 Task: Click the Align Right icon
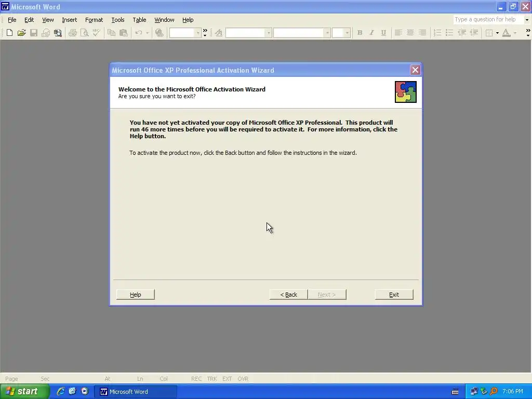[422, 33]
